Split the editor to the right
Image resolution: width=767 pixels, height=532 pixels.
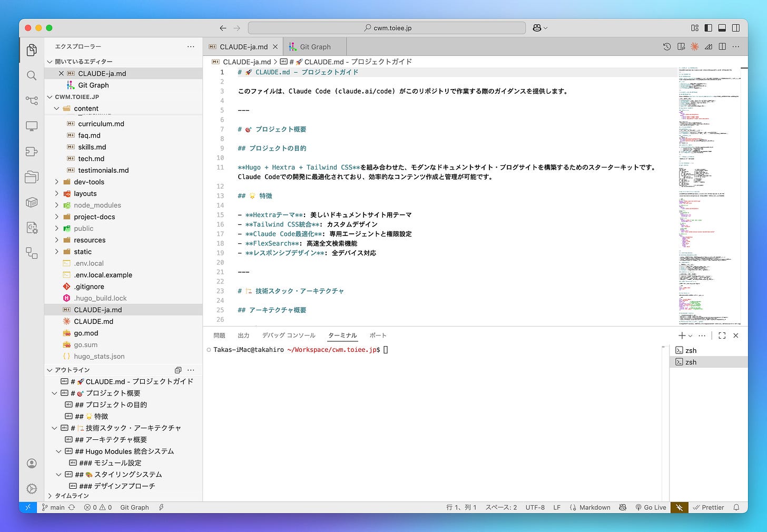722,47
